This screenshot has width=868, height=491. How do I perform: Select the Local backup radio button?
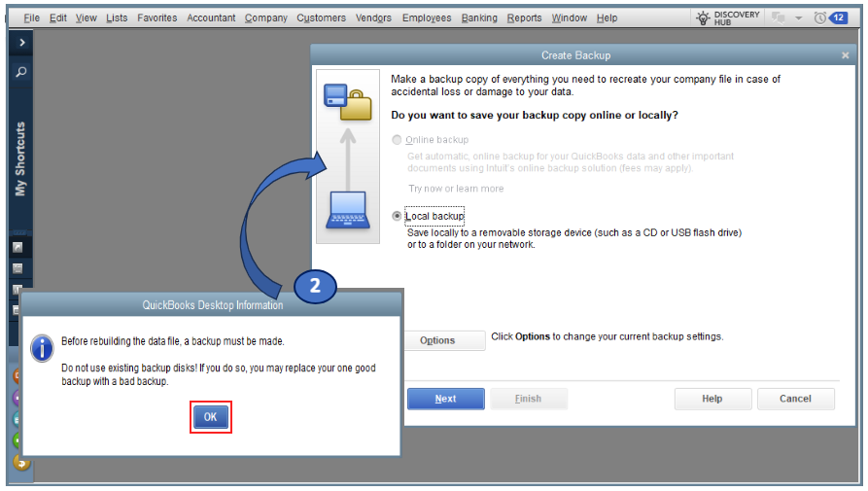pos(397,216)
